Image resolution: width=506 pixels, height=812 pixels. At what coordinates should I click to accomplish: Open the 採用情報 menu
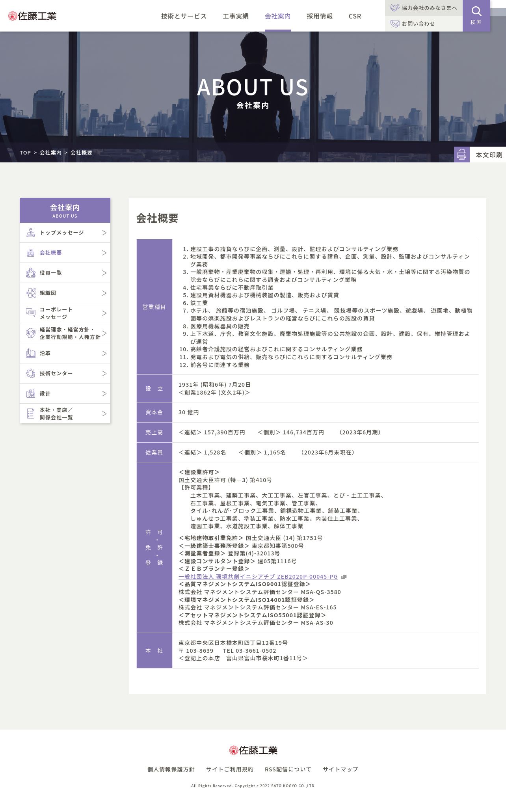(320, 16)
